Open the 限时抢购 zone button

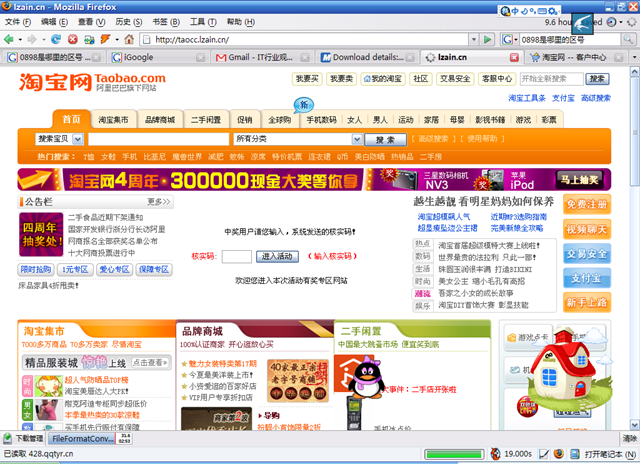click(36, 270)
